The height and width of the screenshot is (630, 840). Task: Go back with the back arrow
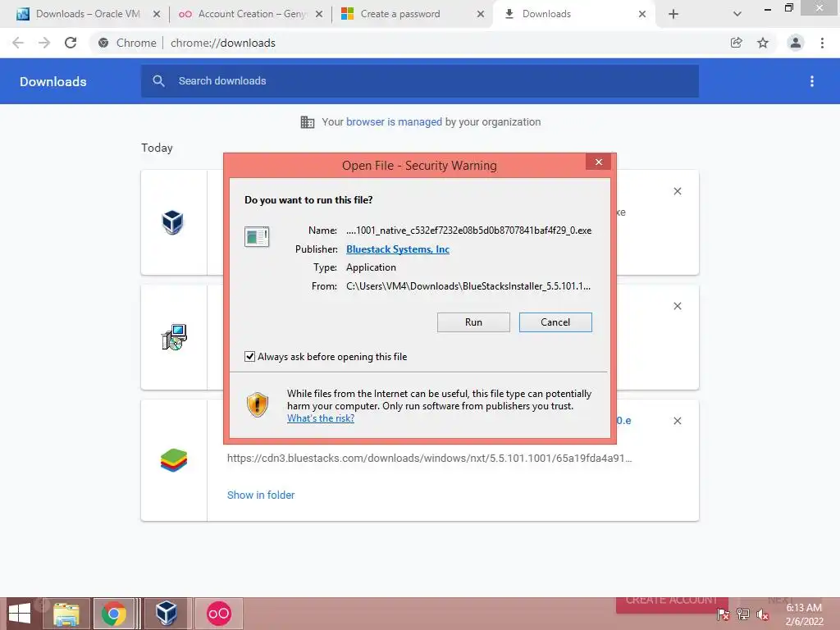tap(18, 43)
